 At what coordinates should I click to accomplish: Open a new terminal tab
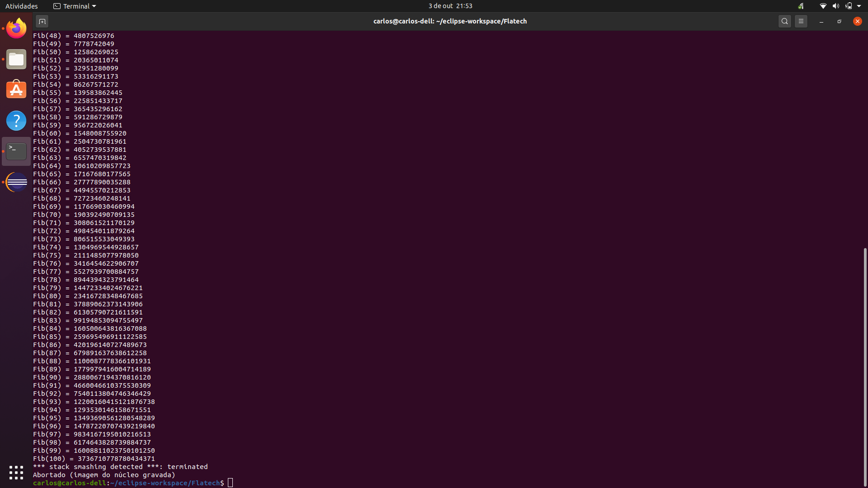tap(42, 21)
